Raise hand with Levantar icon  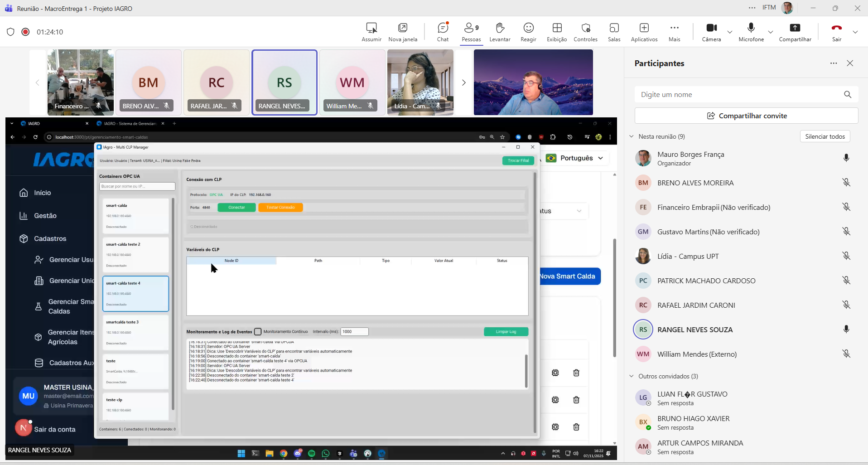click(x=500, y=28)
